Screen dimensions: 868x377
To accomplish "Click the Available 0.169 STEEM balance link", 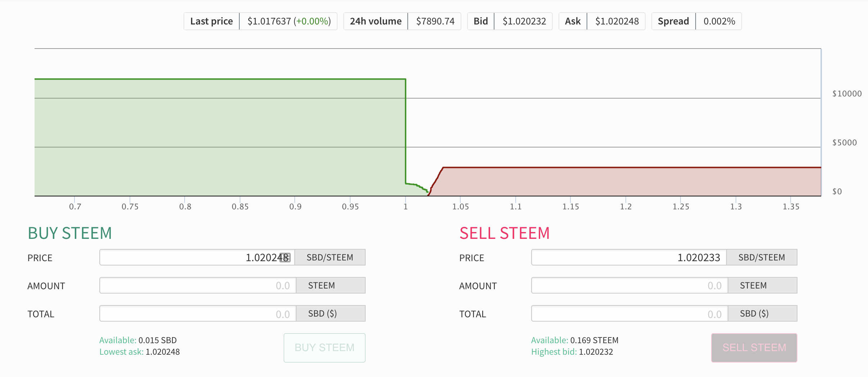I will [x=575, y=340].
